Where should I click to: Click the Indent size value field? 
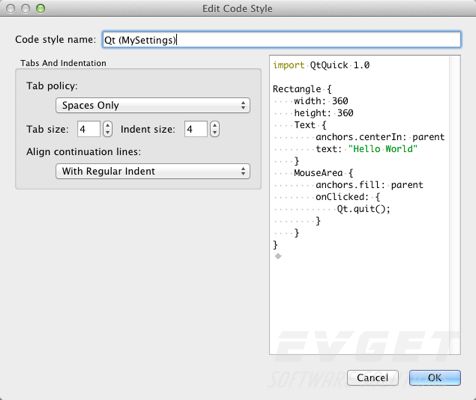(x=196, y=129)
